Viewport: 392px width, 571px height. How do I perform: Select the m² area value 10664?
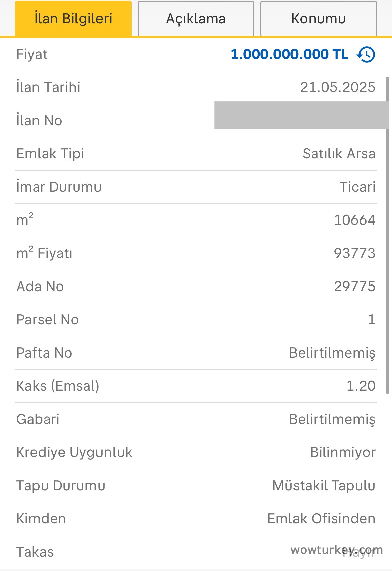(x=354, y=220)
